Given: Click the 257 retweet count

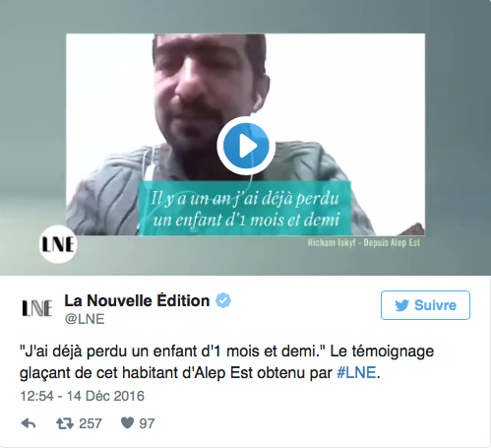Looking at the screenshot, I should (91, 423).
